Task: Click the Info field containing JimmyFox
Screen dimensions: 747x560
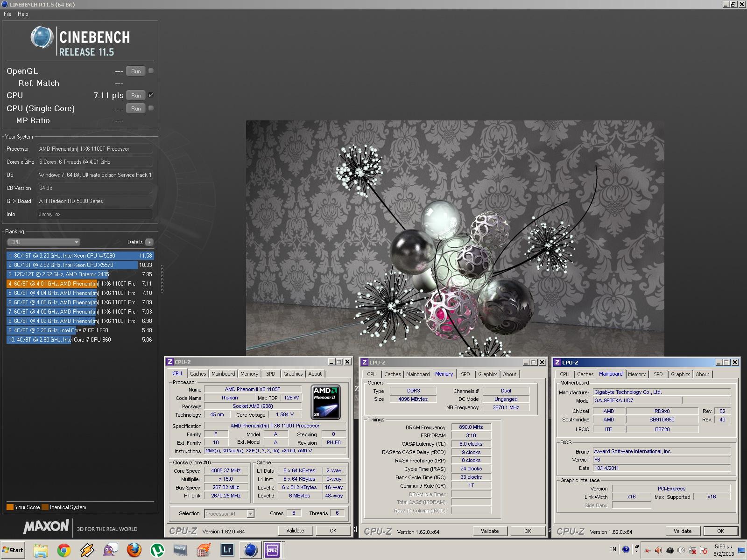Action: coord(95,214)
